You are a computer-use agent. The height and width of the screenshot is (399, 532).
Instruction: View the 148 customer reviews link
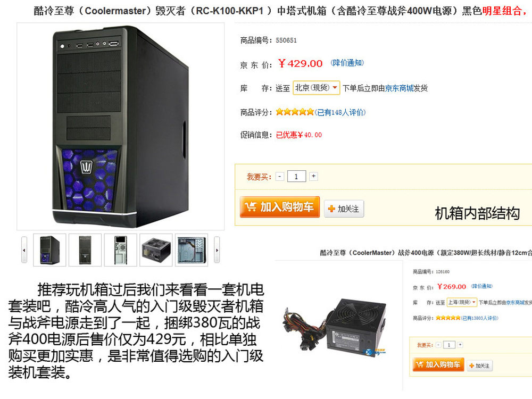[340, 112]
